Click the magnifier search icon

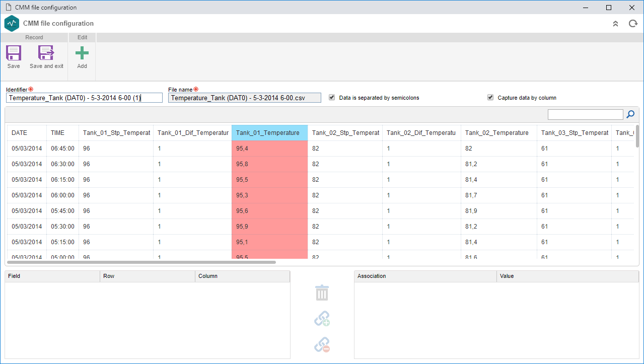click(630, 115)
